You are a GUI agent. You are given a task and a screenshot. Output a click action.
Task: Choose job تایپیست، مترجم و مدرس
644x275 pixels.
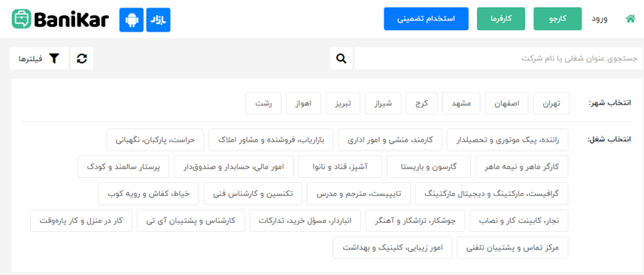pyautogui.click(x=359, y=194)
